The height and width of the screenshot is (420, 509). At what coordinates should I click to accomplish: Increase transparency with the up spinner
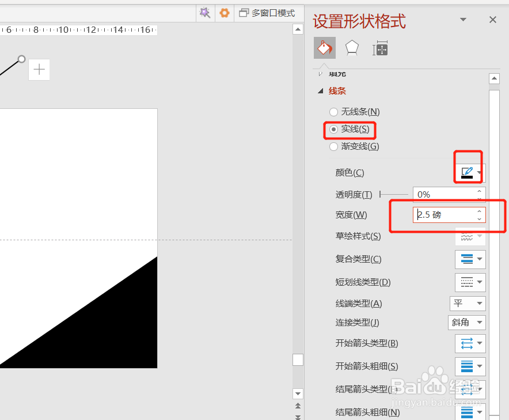tap(479, 191)
